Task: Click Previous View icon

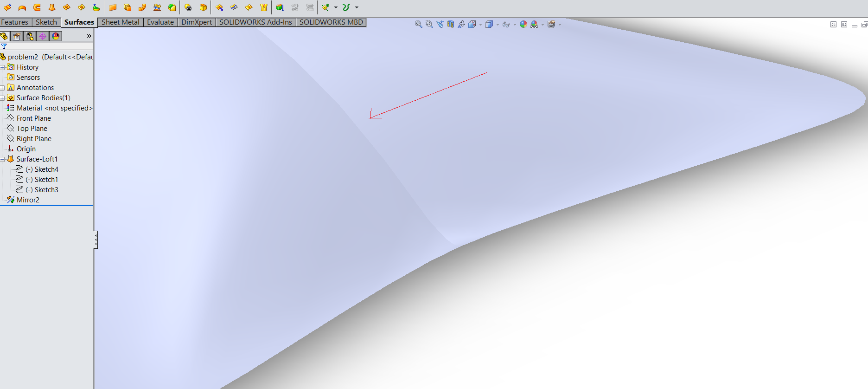Action: tap(440, 24)
